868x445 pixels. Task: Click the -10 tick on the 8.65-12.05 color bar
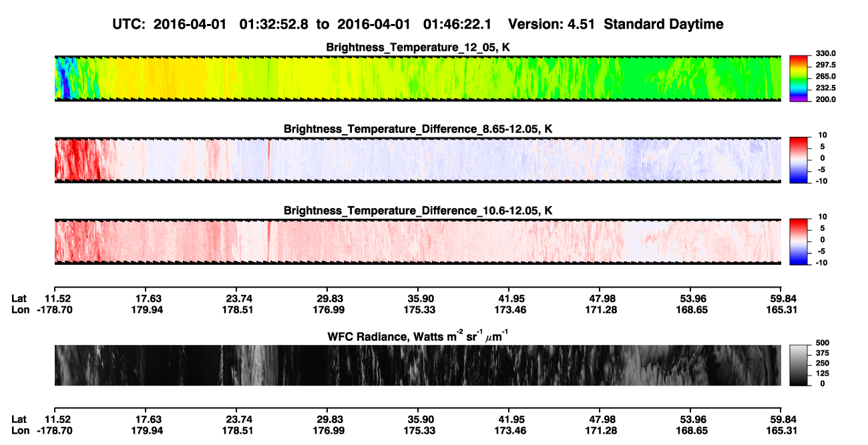click(x=821, y=181)
